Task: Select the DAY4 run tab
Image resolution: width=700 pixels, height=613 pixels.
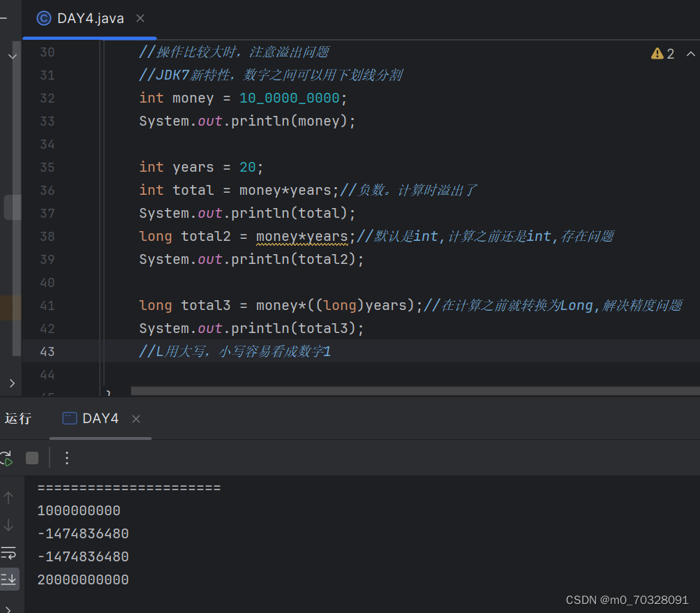Action: (98, 418)
